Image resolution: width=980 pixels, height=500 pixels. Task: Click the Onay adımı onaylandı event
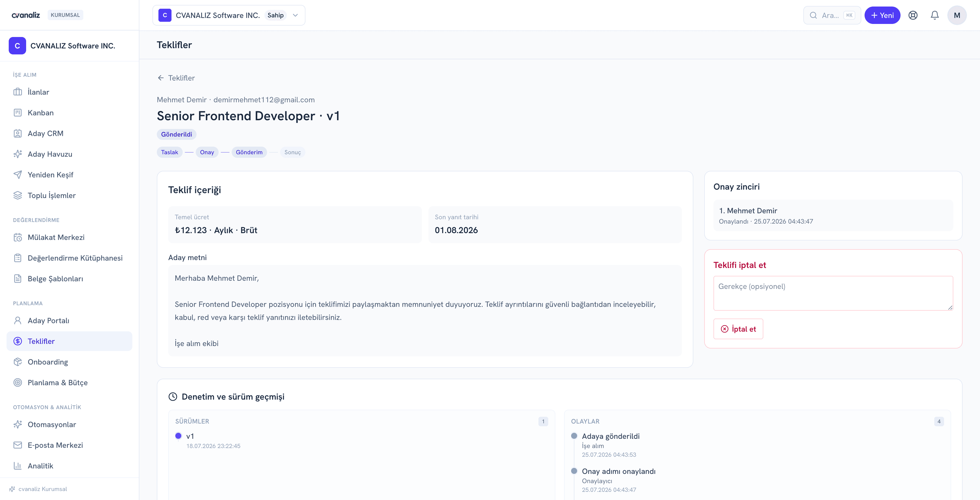point(618,471)
